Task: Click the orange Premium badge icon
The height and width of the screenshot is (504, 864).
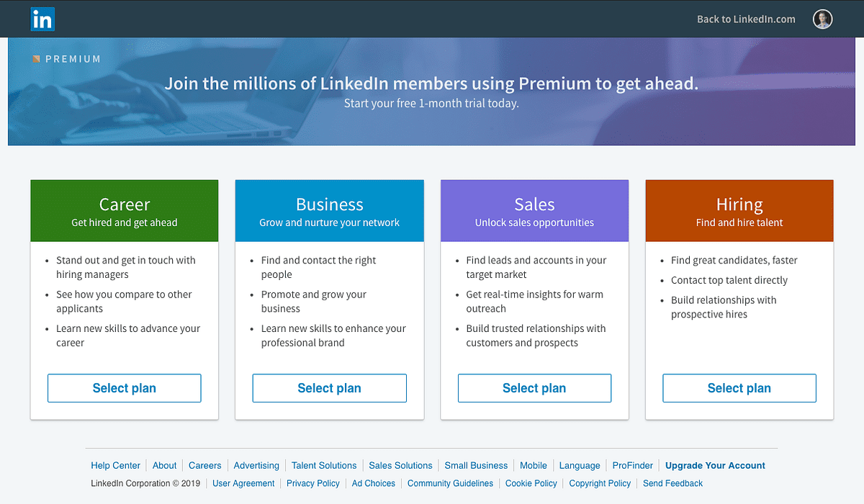Action: [x=35, y=59]
